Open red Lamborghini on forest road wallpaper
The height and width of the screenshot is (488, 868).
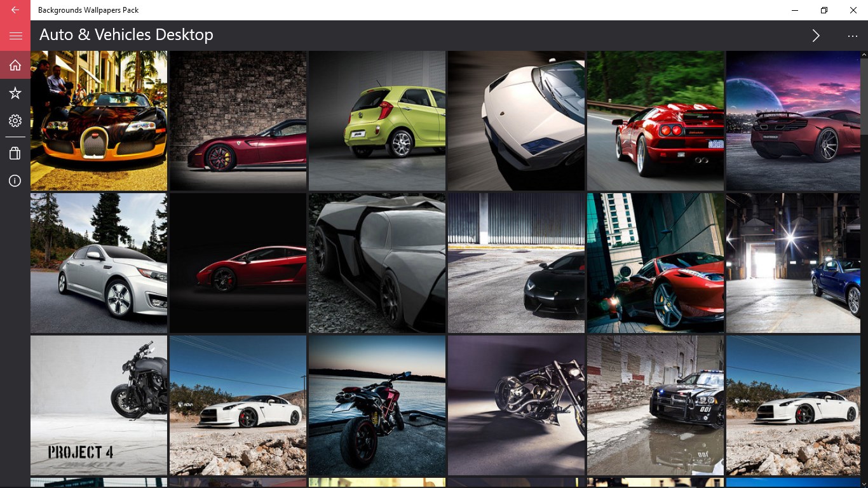coord(656,121)
